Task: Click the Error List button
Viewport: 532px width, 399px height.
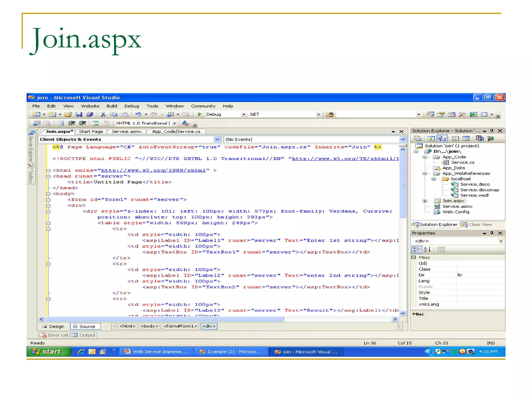Action: pos(54,335)
